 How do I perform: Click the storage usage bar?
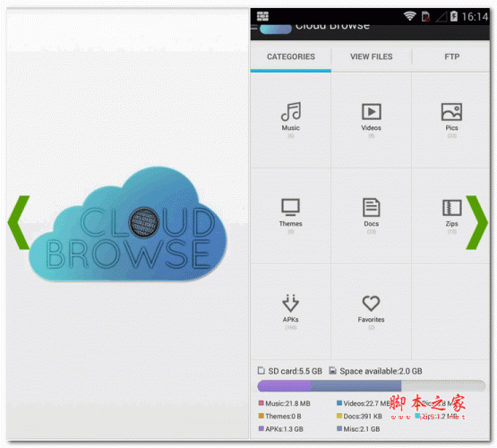371,386
